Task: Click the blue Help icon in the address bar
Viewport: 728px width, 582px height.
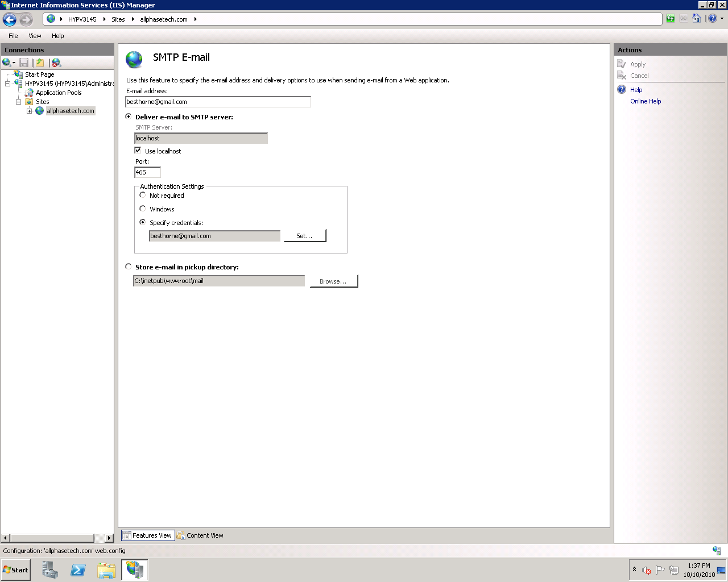Action: point(713,19)
